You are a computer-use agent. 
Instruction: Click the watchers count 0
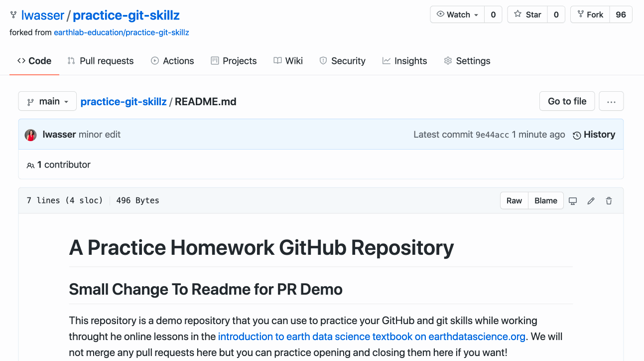click(493, 14)
